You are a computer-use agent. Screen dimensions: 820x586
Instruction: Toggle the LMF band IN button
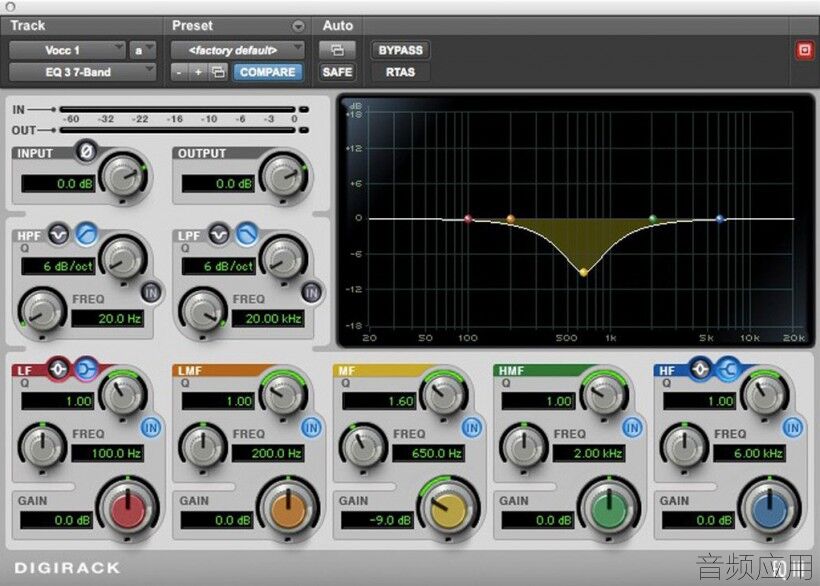[312, 428]
